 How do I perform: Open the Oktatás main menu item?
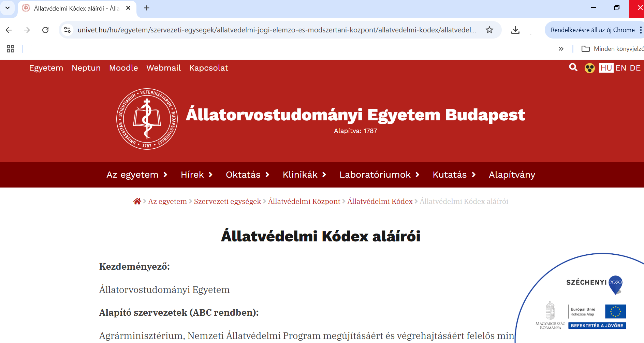click(x=243, y=175)
